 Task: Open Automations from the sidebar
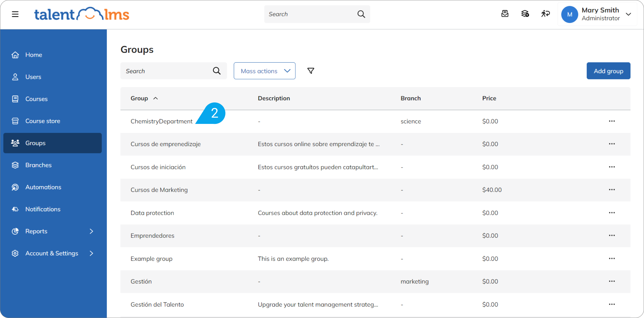coord(43,187)
